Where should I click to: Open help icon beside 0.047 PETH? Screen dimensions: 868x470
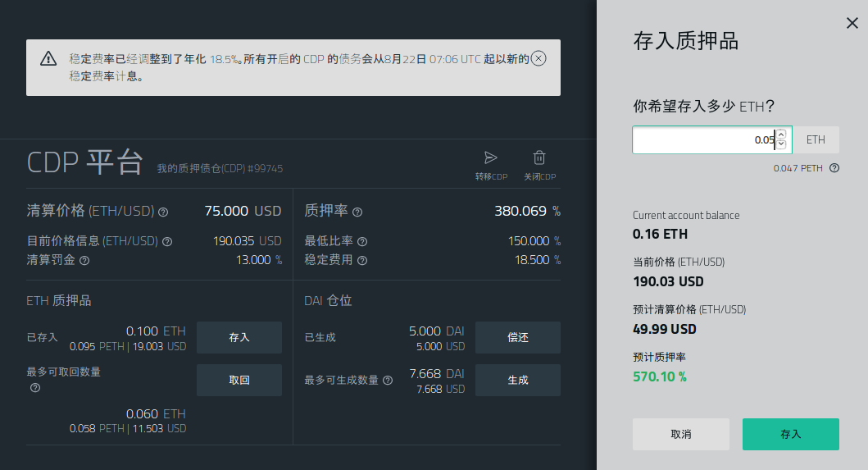pos(834,168)
